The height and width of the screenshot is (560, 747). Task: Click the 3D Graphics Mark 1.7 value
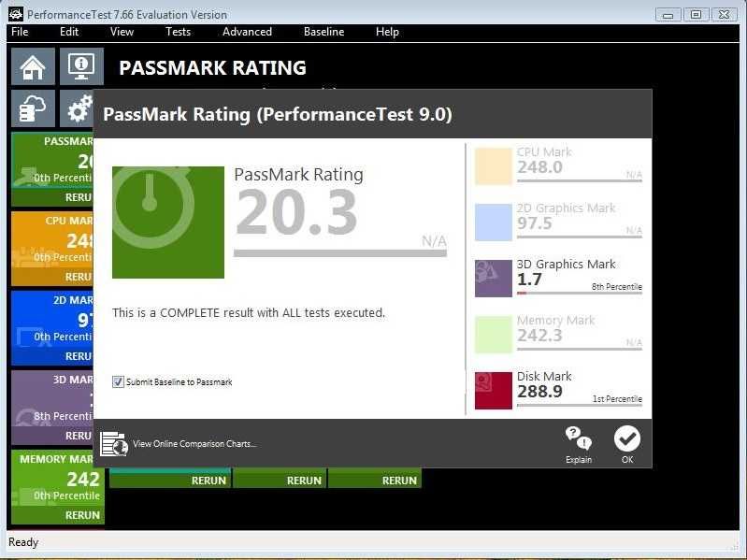(529, 280)
